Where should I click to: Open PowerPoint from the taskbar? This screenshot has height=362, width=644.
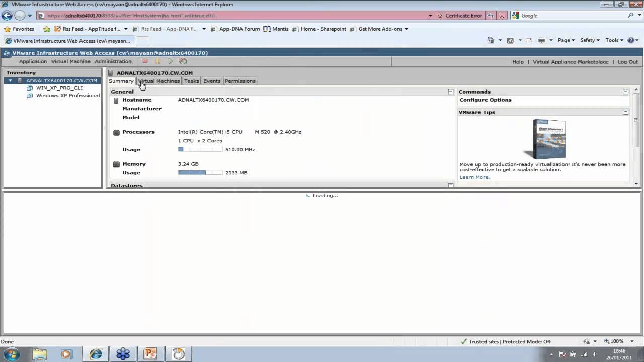[x=150, y=354]
